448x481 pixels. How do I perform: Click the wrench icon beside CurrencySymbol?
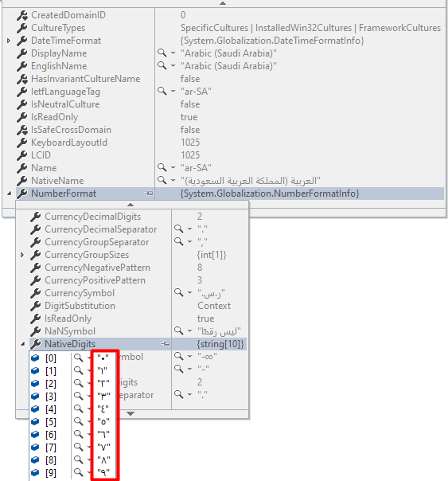(36, 293)
